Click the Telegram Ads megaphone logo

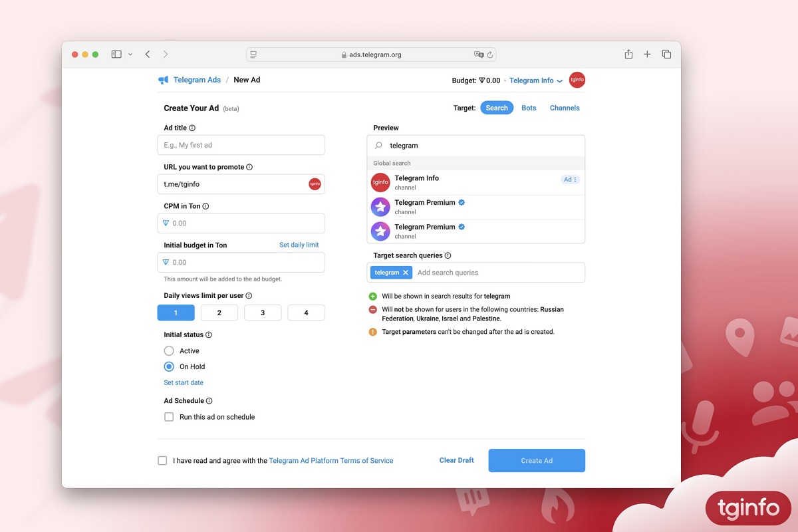pyautogui.click(x=163, y=80)
